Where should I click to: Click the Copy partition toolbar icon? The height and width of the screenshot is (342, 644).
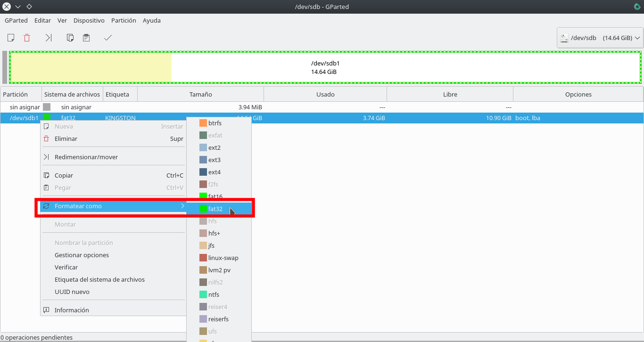pyautogui.click(x=70, y=38)
